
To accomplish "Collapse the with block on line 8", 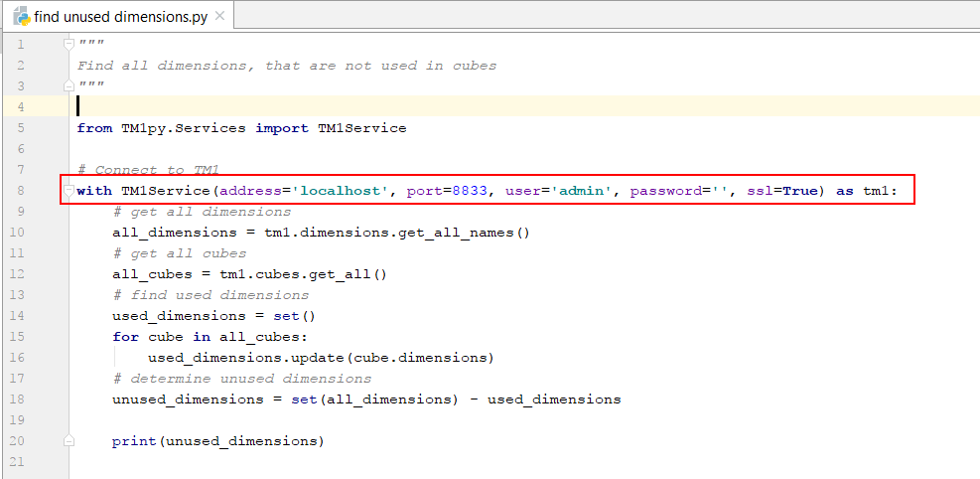I will [x=69, y=190].
